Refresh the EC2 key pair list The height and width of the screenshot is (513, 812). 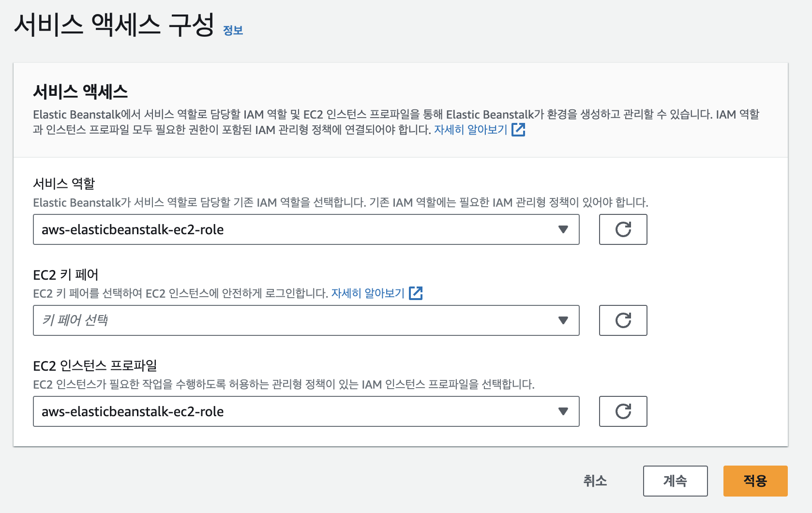(x=623, y=320)
